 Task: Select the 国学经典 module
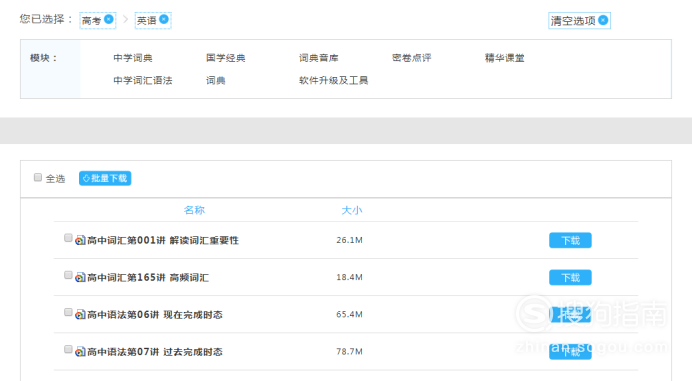pos(226,58)
